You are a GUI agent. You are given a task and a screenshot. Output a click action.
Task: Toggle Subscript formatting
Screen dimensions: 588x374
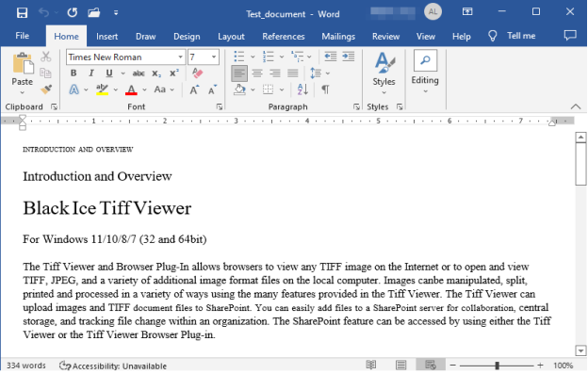pyautogui.click(x=156, y=73)
